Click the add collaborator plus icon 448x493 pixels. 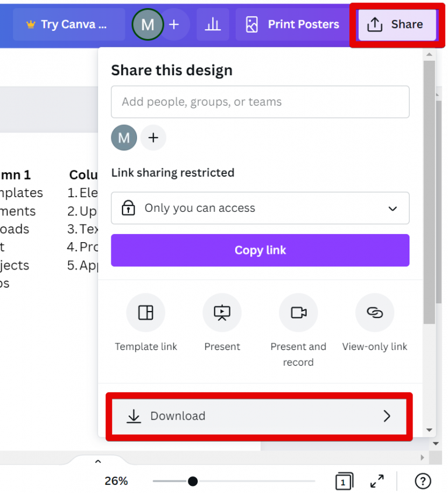(x=153, y=138)
